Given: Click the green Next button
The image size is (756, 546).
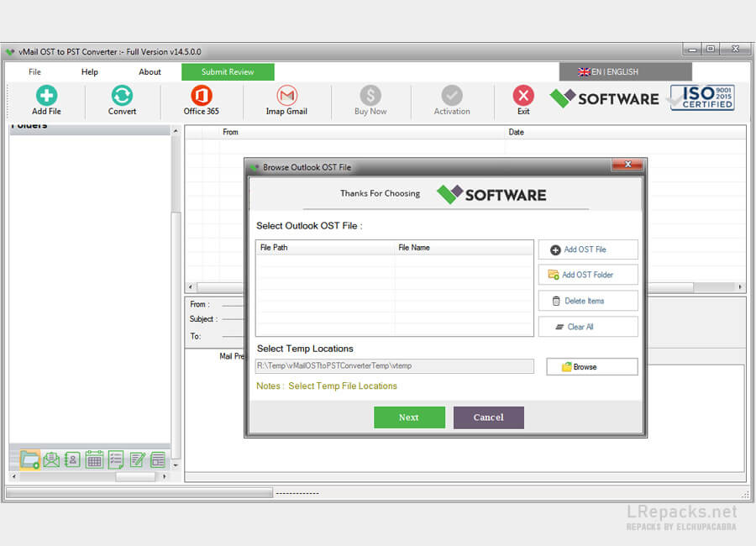Looking at the screenshot, I should point(409,417).
